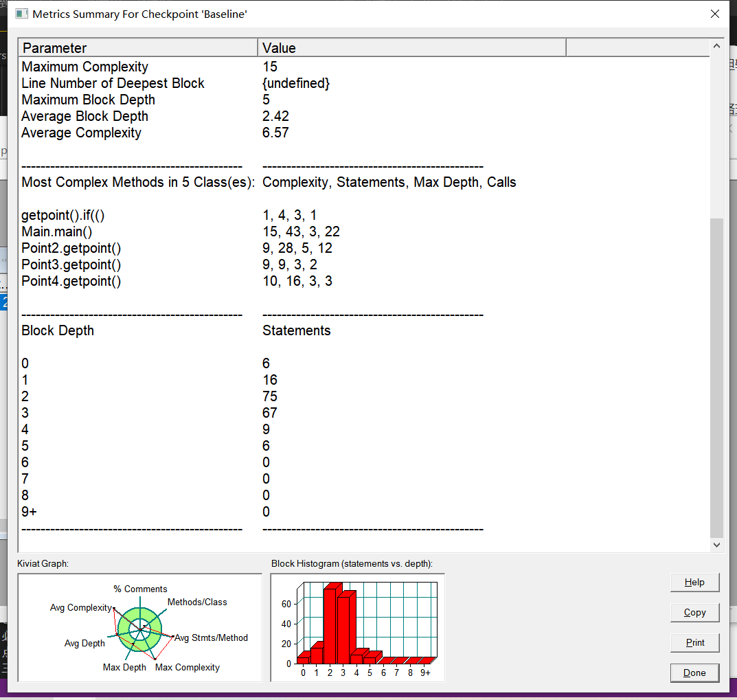This screenshot has height=700, width=737.
Task: Click the 15, 43, 3, 22 values
Action: tap(301, 232)
